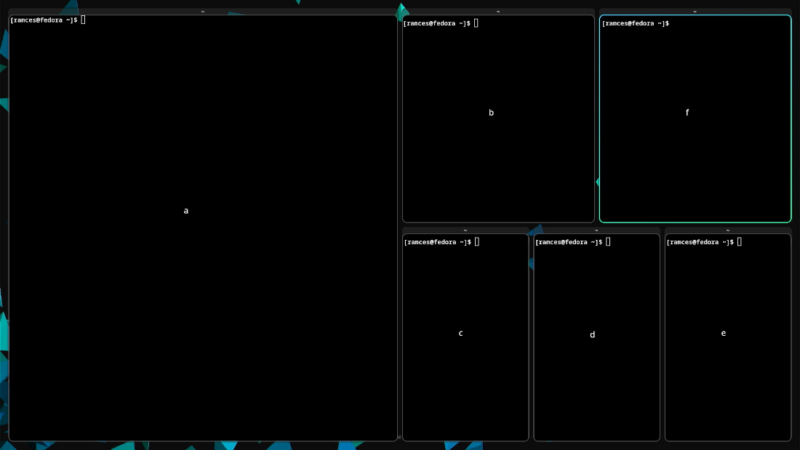
Task: Focus the large terminal pane marked a
Action: (203, 228)
